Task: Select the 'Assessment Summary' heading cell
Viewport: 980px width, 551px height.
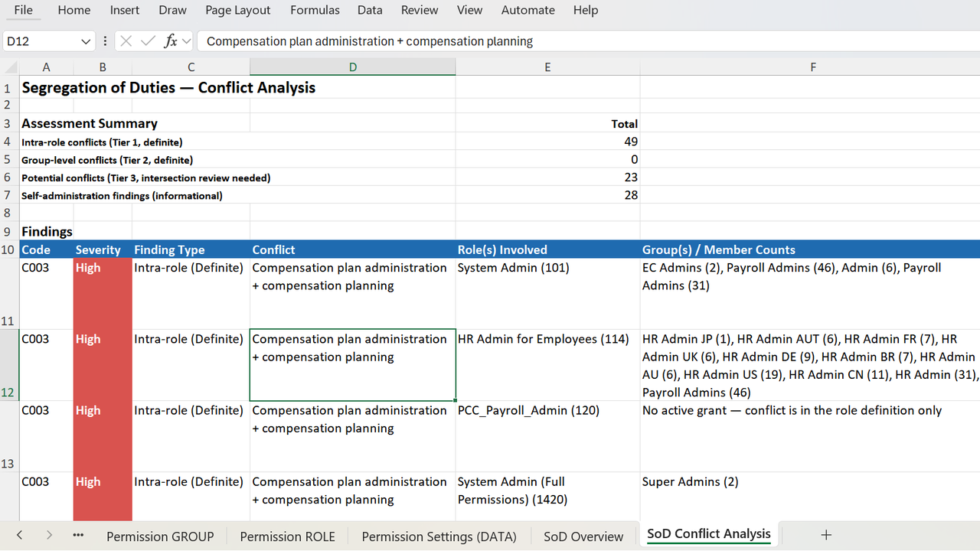Action: tap(90, 123)
